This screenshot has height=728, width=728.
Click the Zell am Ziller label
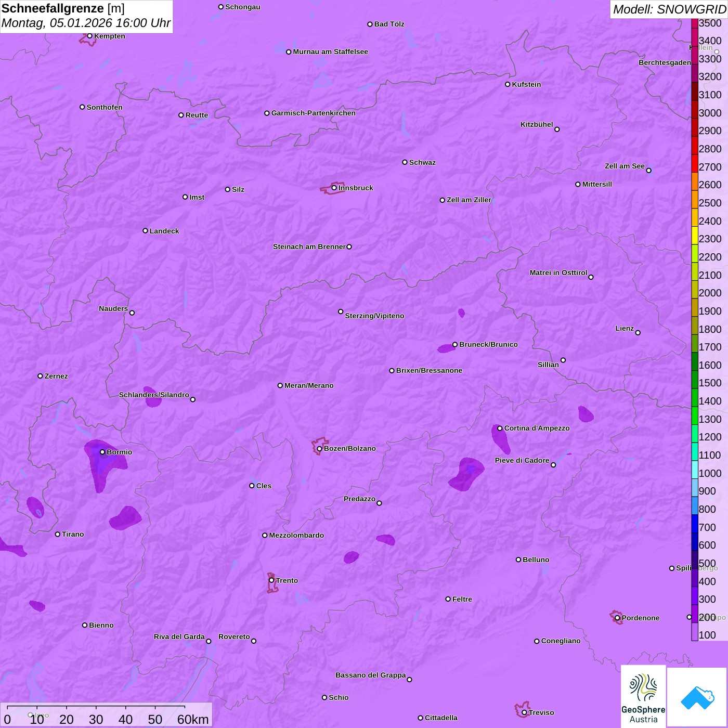(469, 200)
